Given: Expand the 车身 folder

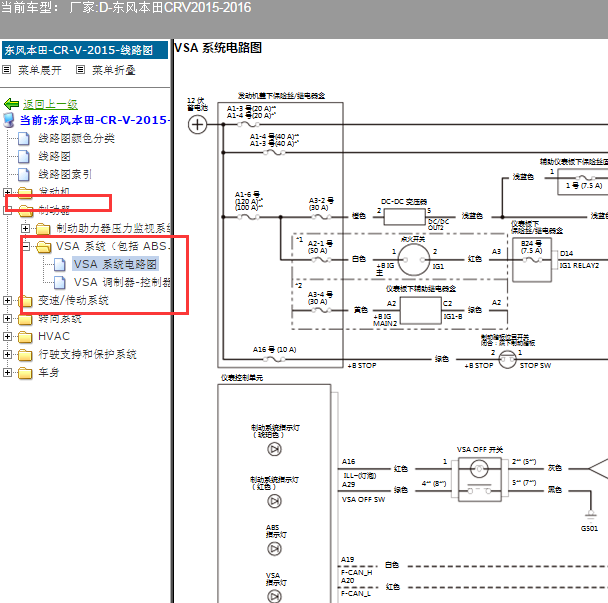Looking at the screenshot, I should (x=7, y=372).
